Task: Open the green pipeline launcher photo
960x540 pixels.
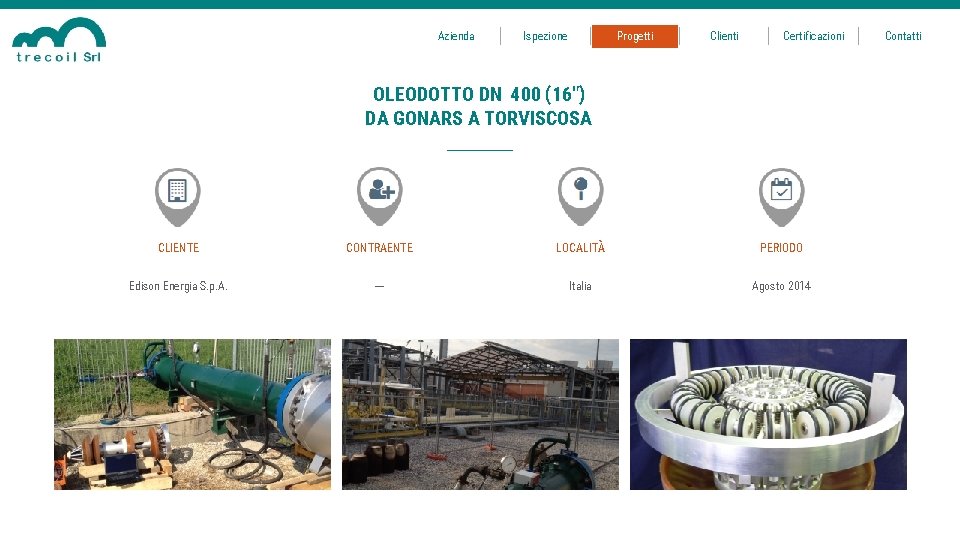Action: [192, 414]
